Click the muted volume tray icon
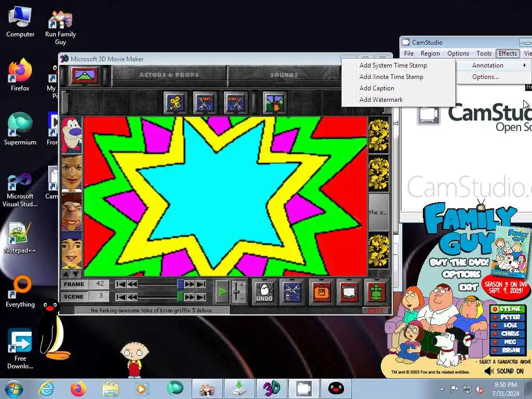The width and height of the screenshot is (532, 399). click(x=480, y=389)
